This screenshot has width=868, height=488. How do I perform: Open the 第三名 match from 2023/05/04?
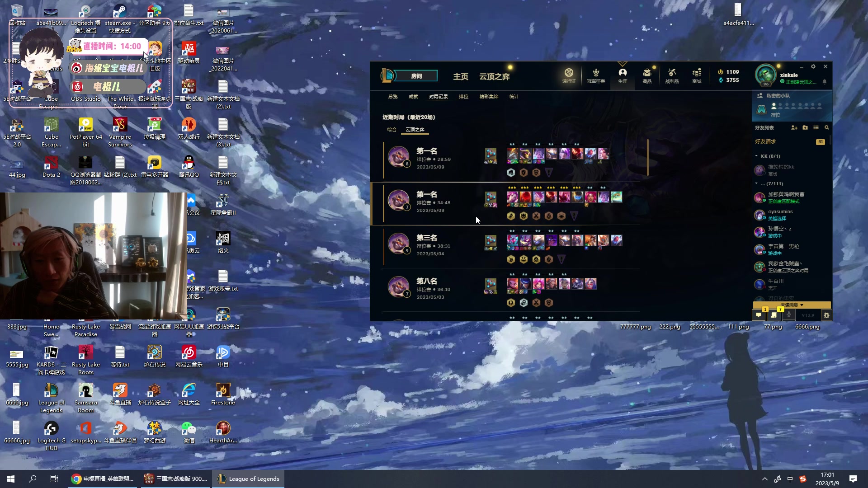pyautogui.click(x=505, y=246)
